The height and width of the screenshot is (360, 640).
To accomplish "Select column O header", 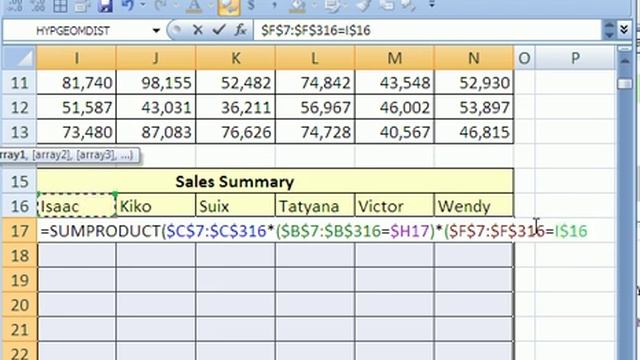I will point(524,58).
